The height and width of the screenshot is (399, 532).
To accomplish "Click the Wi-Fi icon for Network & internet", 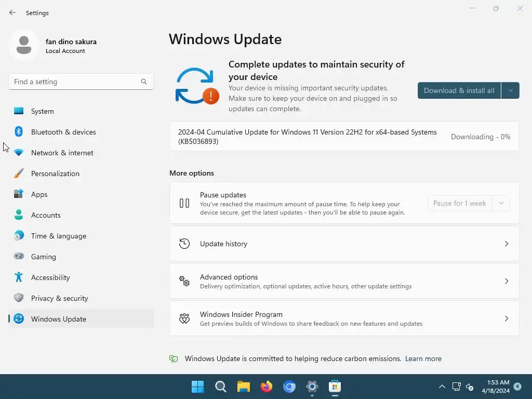I will 19,153.
